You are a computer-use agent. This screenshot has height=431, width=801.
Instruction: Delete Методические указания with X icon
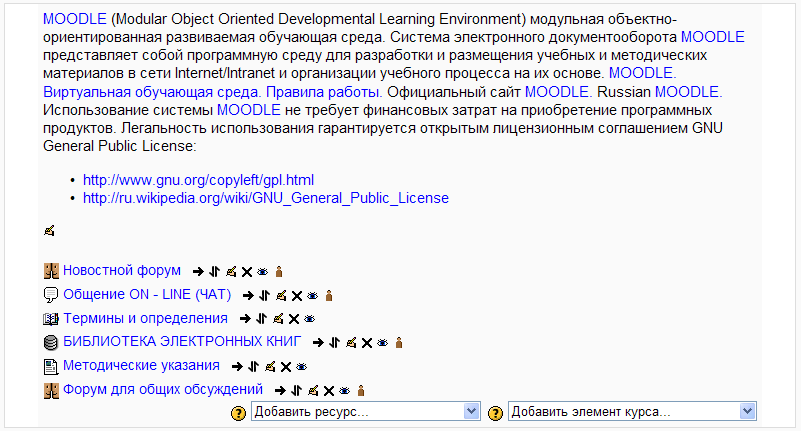pos(286,367)
